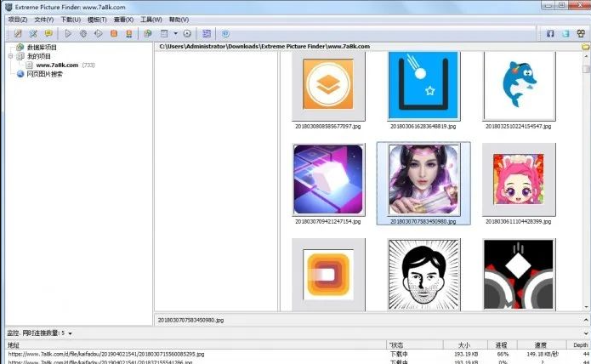591x364 pixels.
Task: Click the thumbnail pane vertical scrollbar
Action: point(586,183)
